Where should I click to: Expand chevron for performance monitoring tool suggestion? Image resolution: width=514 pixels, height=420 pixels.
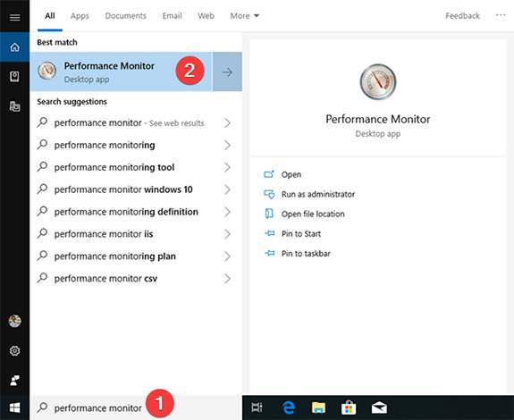[x=227, y=167]
